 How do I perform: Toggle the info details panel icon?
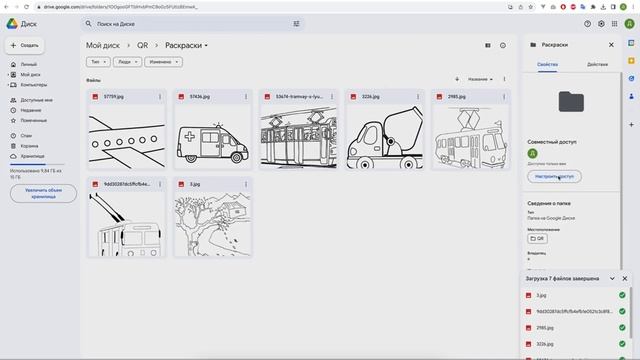point(503,45)
